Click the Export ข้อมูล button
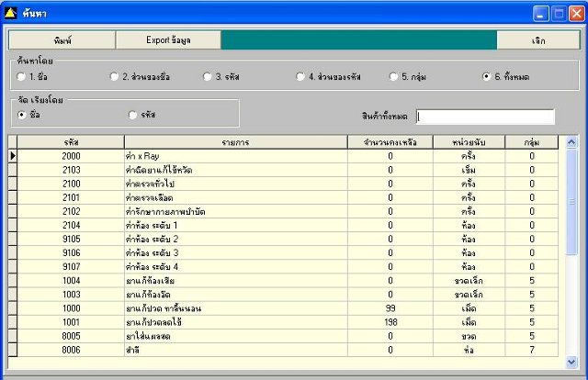The image size is (588, 380). [x=168, y=40]
